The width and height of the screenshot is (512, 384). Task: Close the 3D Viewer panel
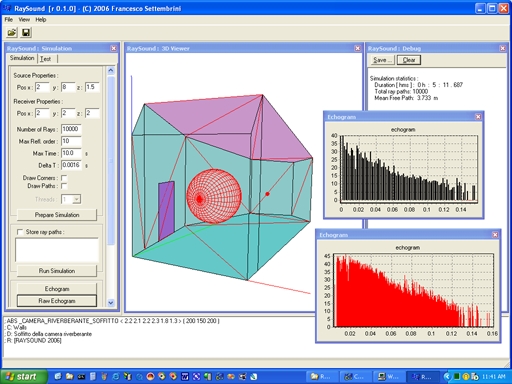[x=357, y=48]
